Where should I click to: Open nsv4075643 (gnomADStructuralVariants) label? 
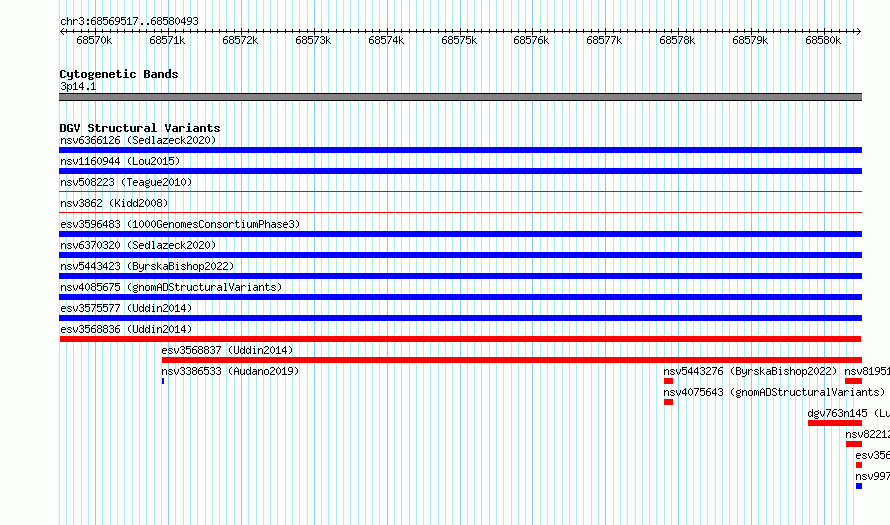(x=774, y=392)
